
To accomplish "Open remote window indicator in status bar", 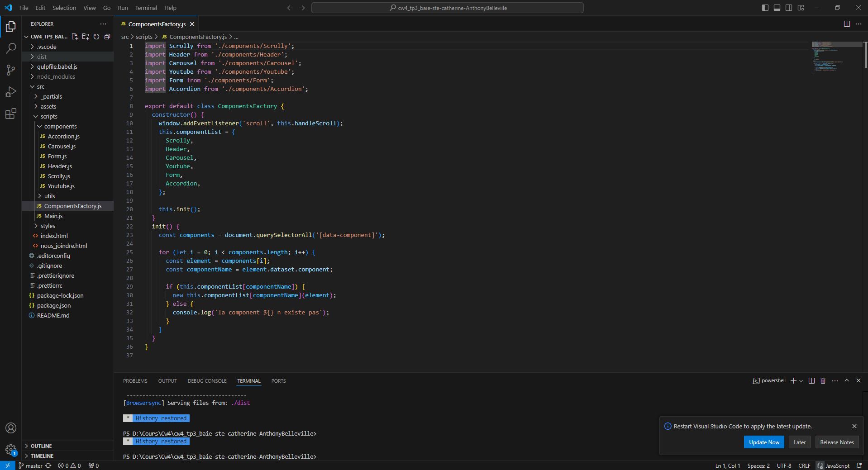I will pyautogui.click(x=7, y=465).
